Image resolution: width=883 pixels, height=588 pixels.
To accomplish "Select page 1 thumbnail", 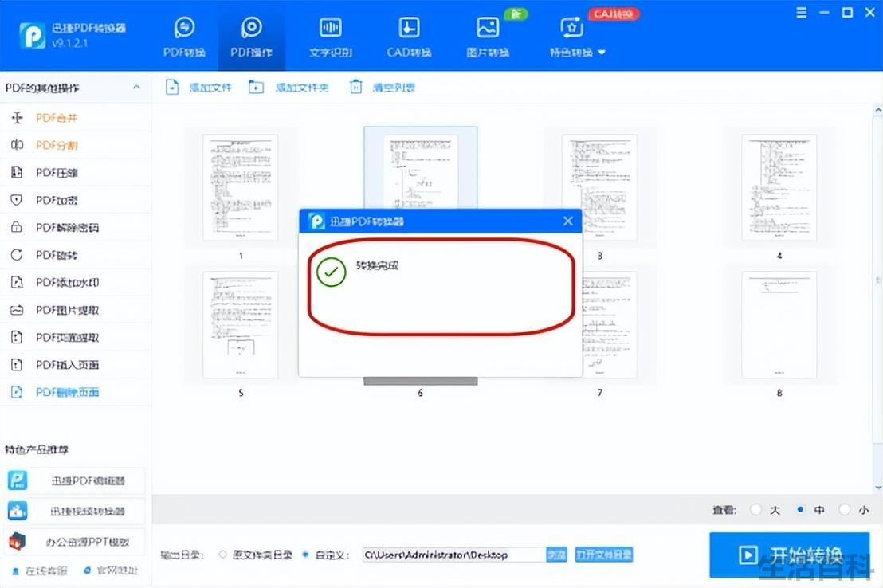I will [x=241, y=187].
